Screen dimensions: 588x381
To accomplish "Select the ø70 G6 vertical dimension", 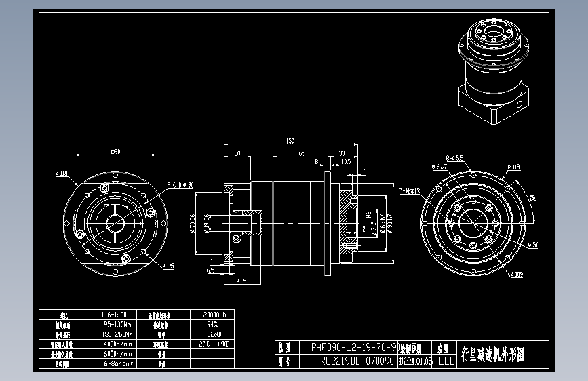I will tap(193, 224).
